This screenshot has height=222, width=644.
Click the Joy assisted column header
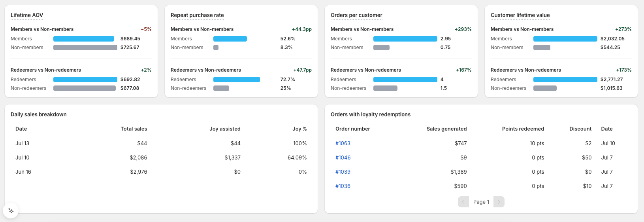(x=225, y=129)
